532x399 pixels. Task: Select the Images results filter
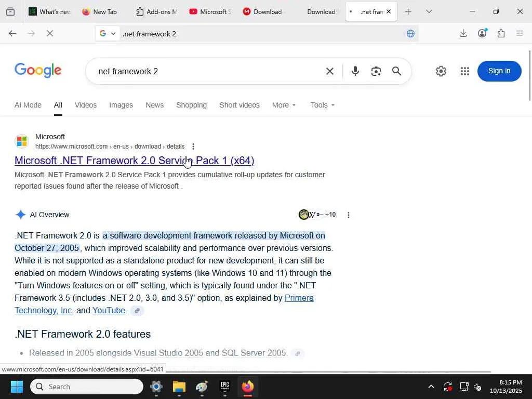point(121,105)
